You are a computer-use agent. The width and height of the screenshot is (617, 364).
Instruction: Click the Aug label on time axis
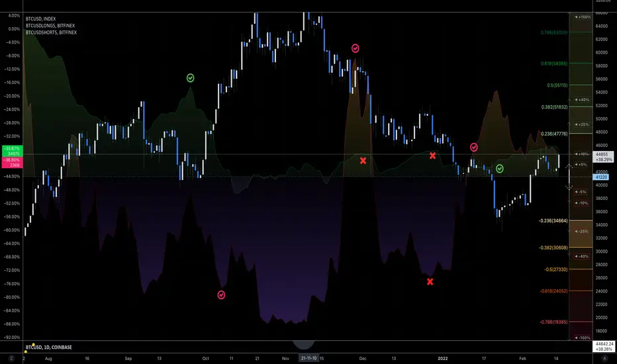(x=48, y=359)
